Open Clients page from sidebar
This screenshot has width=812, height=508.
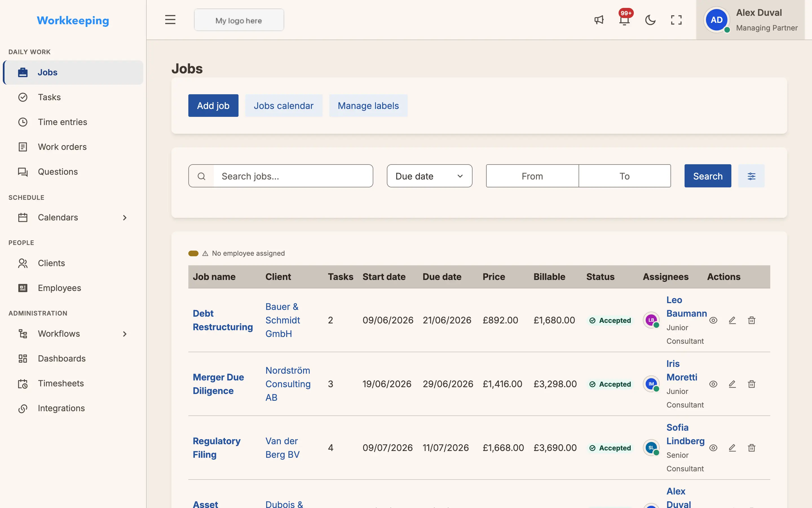point(73,263)
